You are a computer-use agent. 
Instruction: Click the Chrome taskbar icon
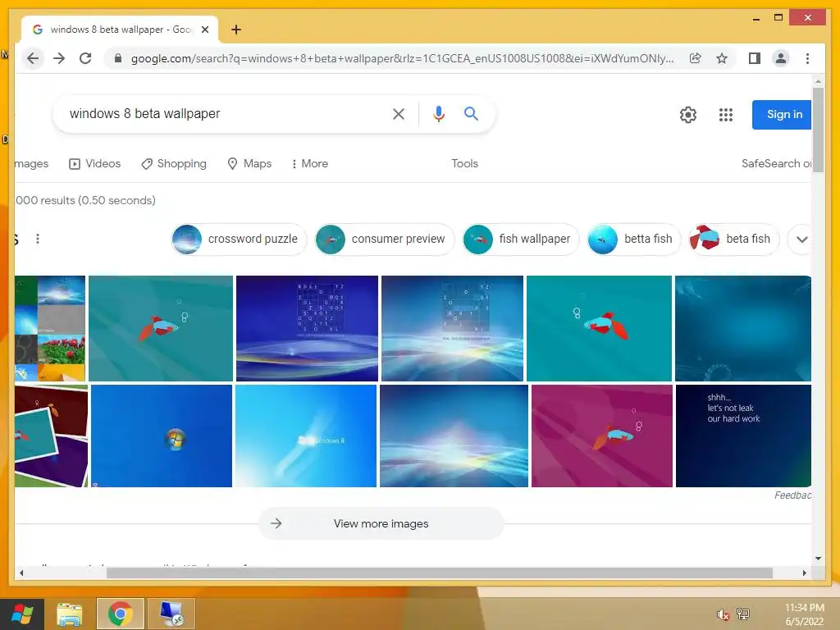tap(121, 614)
